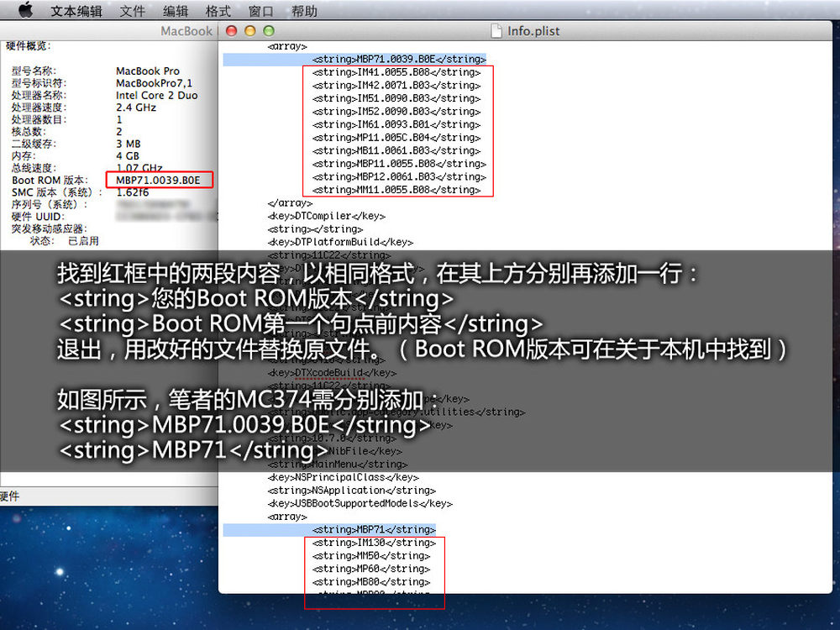Open the Apple menu
The image size is (840, 630).
pos(25,10)
